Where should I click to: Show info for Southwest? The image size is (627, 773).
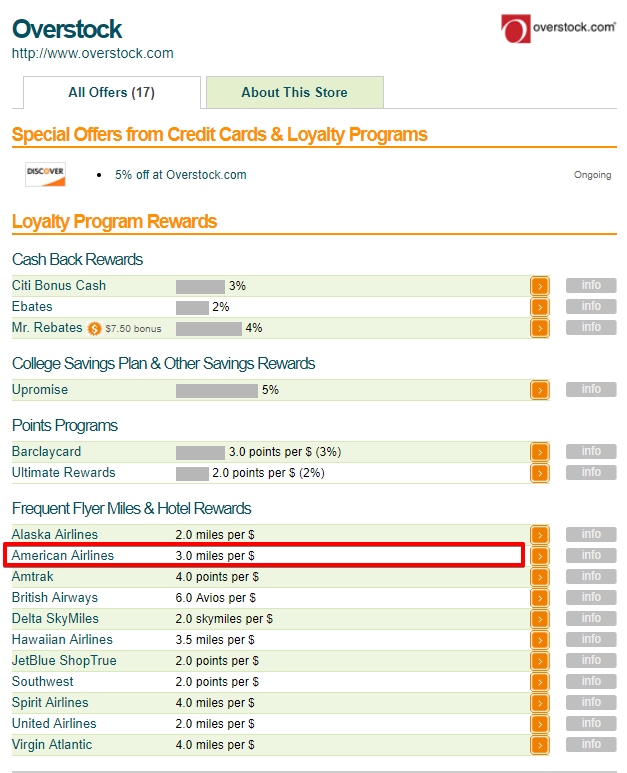pyautogui.click(x=591, y=681)
